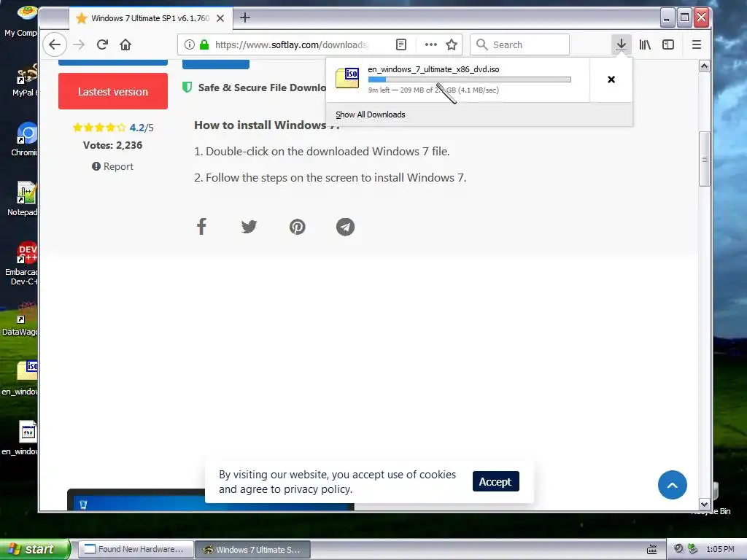This screenshot has height=560, width=747.
Task: Toggle reader view icon in address bar
Action: pyautogui.click(x=401, y=44)
